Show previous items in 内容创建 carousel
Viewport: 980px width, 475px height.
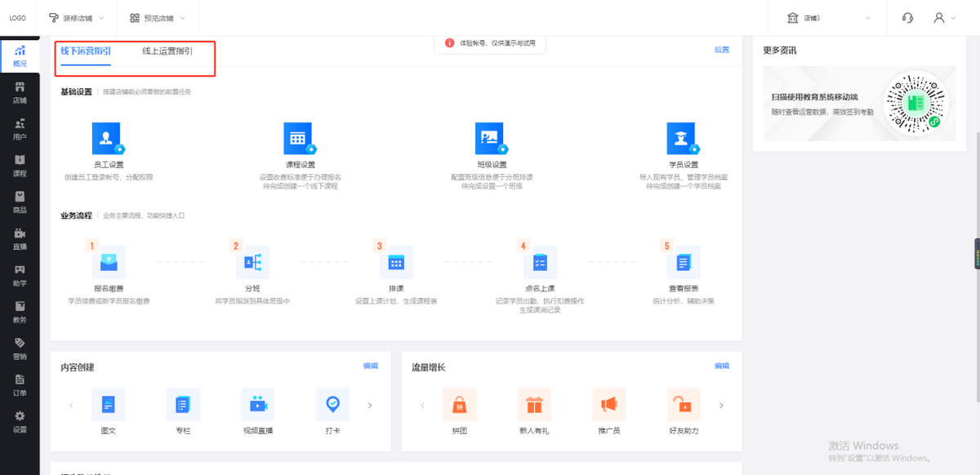point(71,405)
